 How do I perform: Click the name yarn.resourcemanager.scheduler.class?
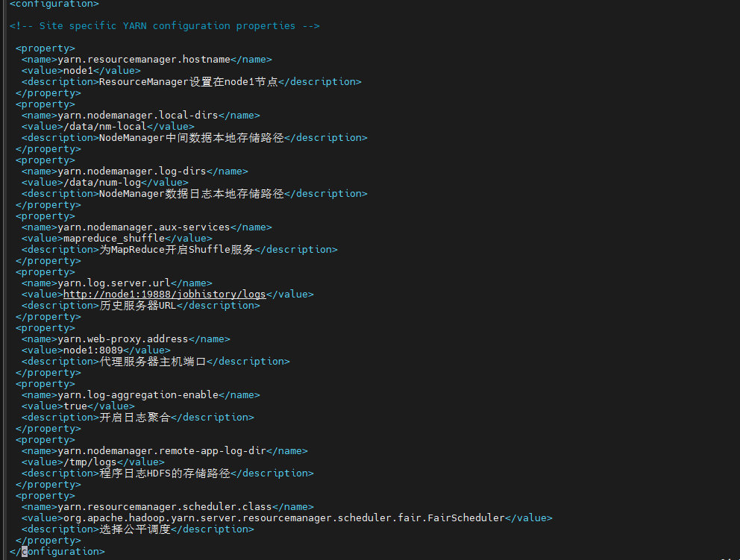click(x=165, y=507)
